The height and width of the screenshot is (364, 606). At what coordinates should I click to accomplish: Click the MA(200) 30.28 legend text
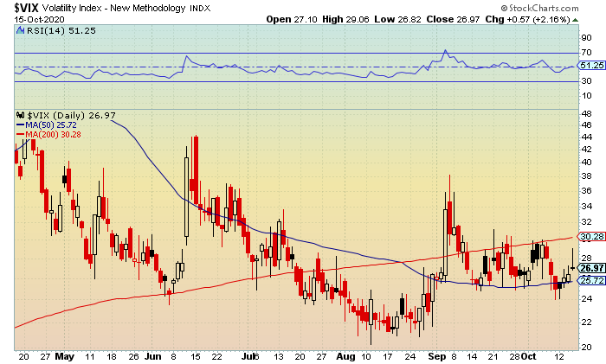click(54, 135)
